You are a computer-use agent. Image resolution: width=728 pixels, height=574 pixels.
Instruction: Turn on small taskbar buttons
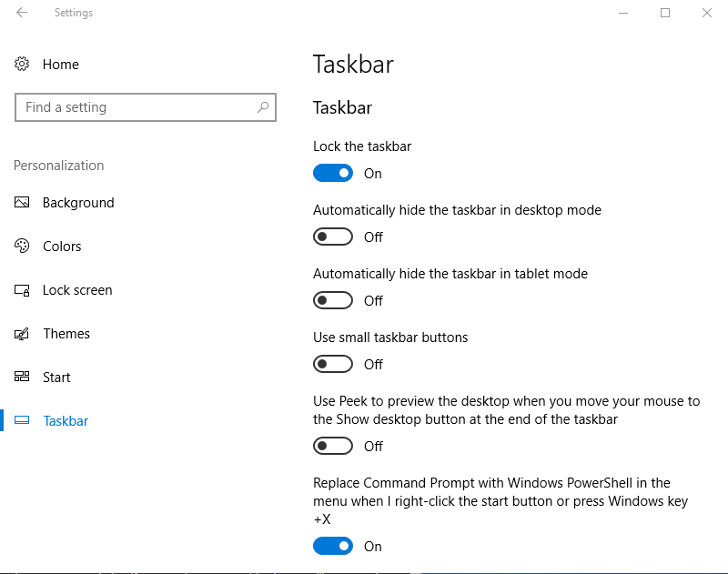coord(333,364)
